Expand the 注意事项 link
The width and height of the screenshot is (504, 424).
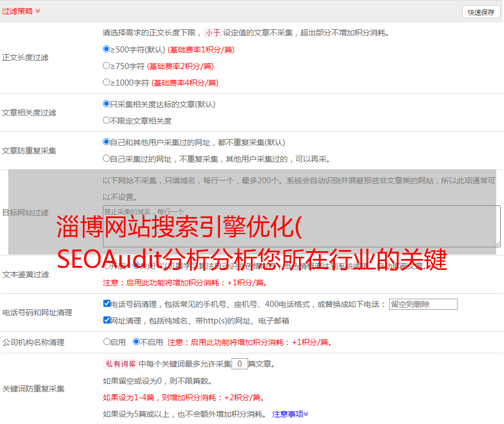pos(290,414)
